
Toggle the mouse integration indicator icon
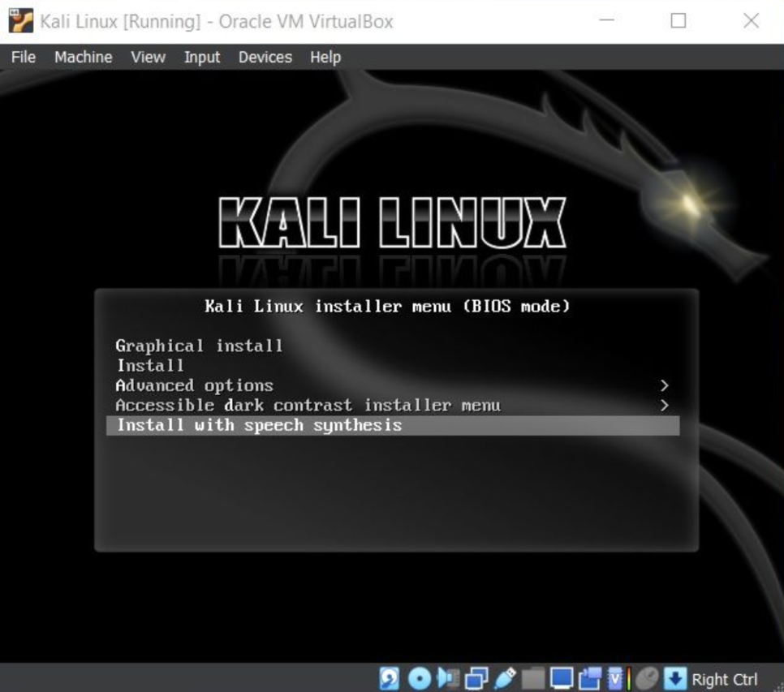pyautogui.click(x=647, y=678)
